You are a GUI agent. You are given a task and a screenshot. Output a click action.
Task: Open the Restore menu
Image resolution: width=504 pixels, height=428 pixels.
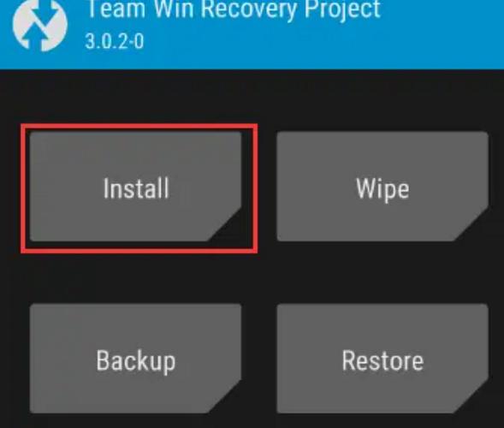pyautogui.click(x=382, y=359)
